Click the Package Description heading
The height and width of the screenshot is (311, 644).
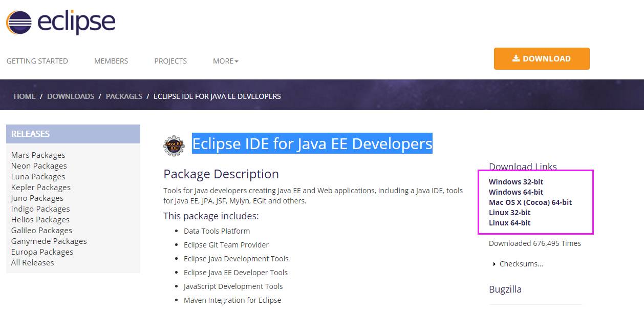pyautogui.click(x=221, y=174)
